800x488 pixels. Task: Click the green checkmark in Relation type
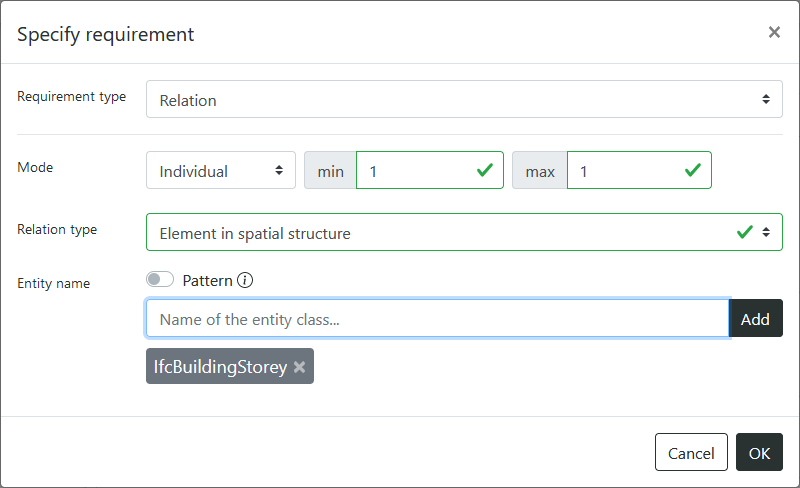click(x=744, y=232)
